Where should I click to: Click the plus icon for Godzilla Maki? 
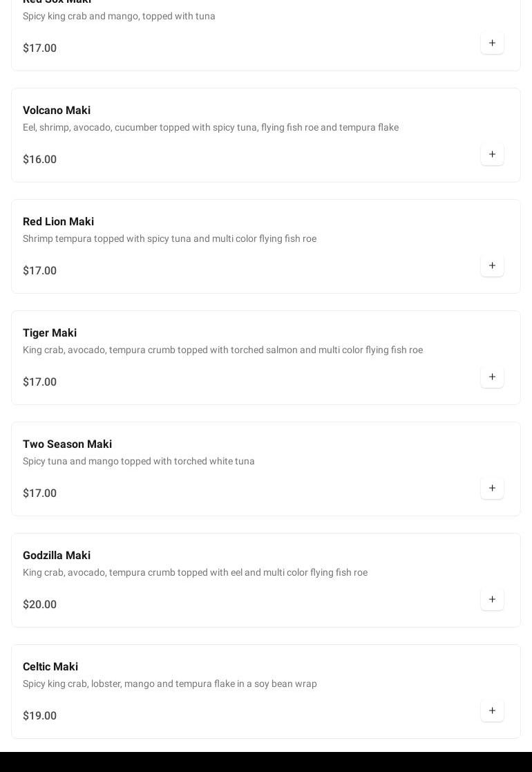click(x=492, y=599)
